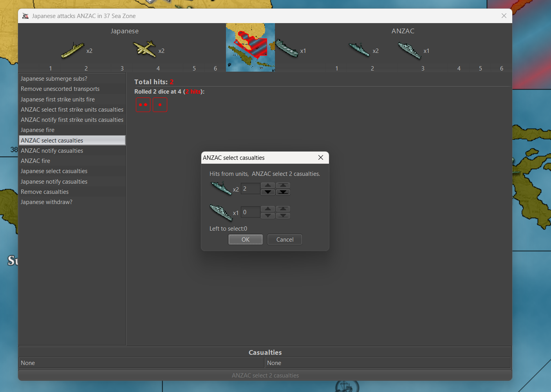Viewport: 551px width, 392px height.
Task: Click the ANZAC cruiser icon in battle header
Action: tap(410, 50)
